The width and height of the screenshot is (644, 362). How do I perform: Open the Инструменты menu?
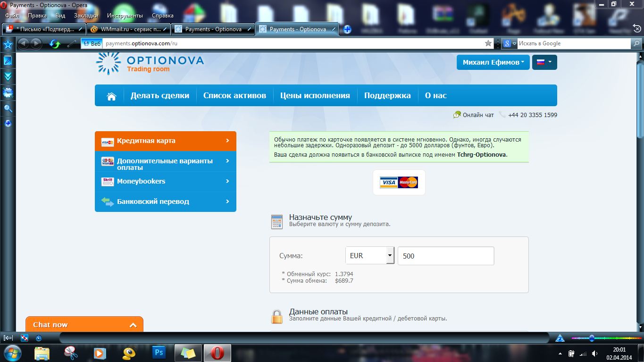coord(125,16)
